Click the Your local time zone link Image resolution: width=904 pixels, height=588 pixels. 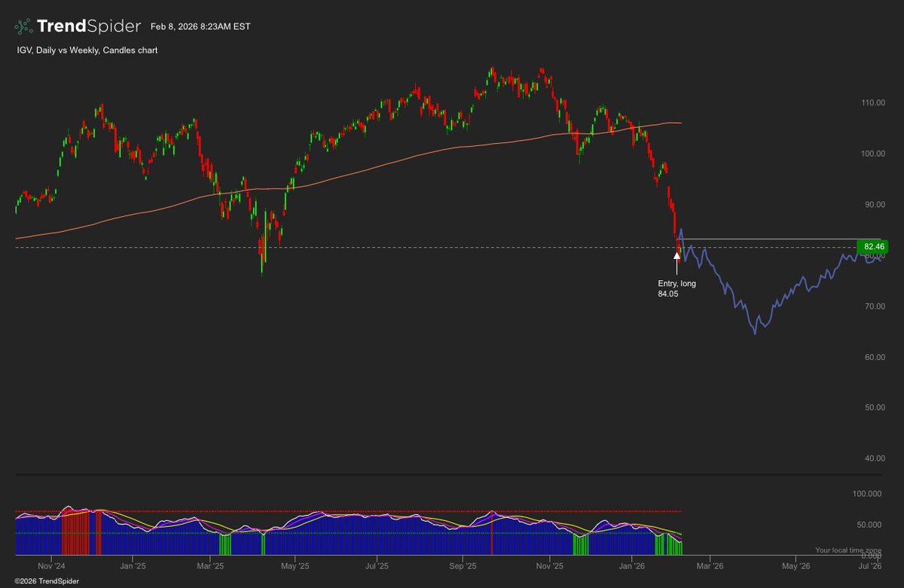pos(847,550)
